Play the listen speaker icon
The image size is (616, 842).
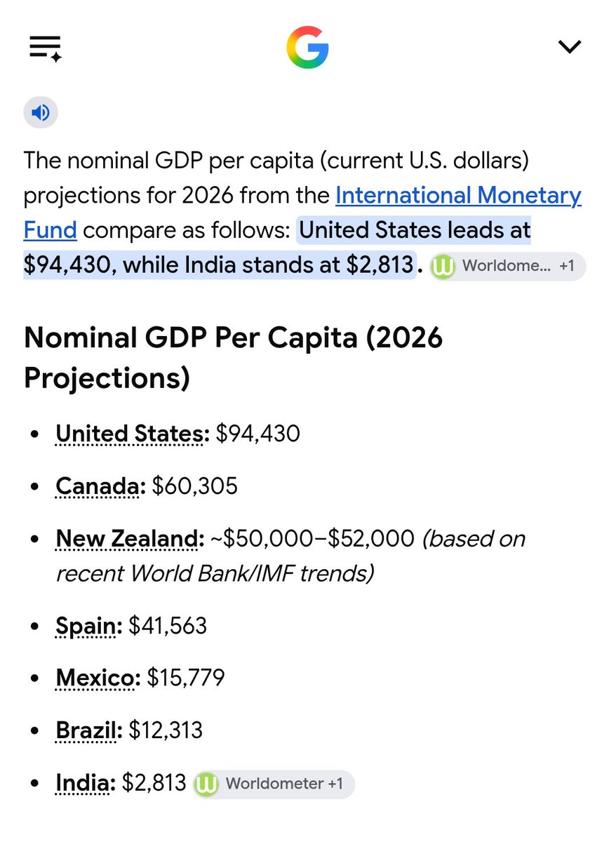click(x=41, y=112)
